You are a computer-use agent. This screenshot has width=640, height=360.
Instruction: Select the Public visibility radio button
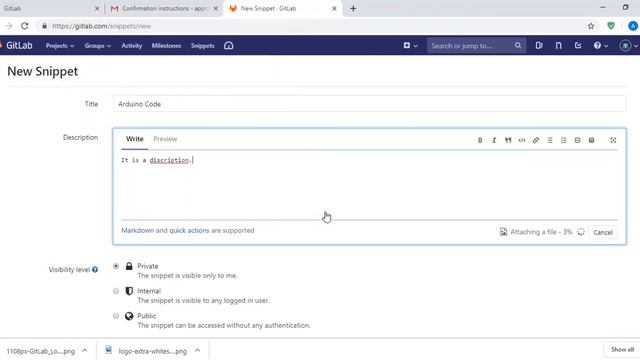click(116, 316)
